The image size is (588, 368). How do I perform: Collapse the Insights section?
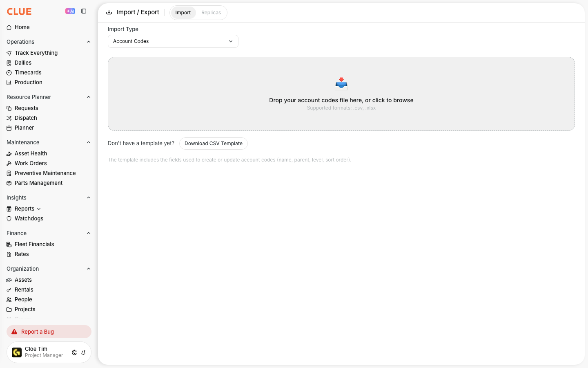tap(89, 197)
